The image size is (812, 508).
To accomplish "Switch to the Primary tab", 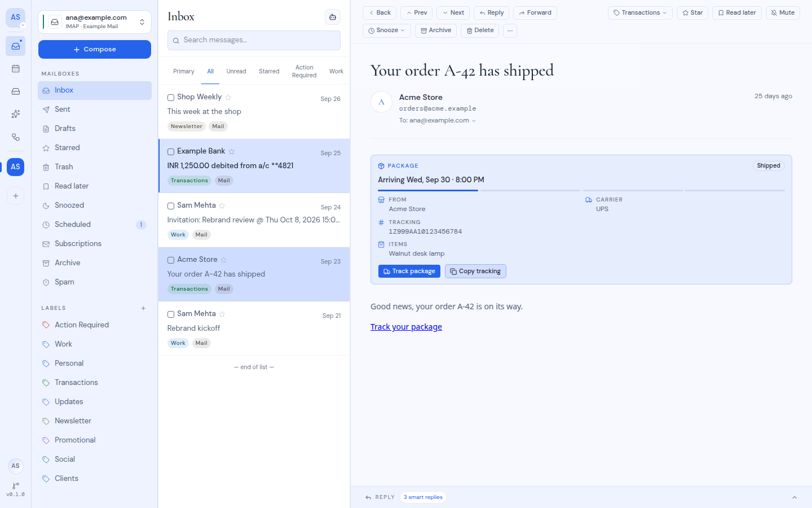I will (x=184, y=72).
